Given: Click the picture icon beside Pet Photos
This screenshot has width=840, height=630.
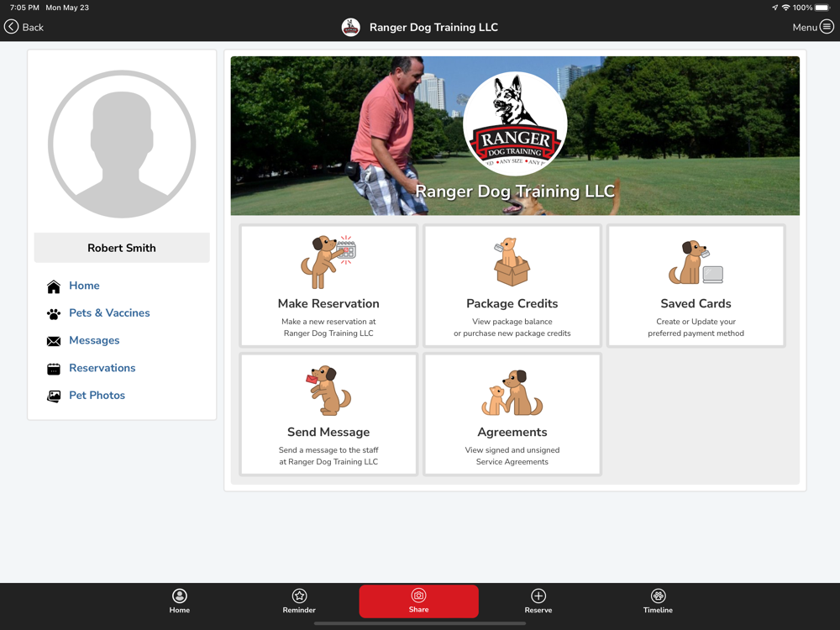Looking at the screenshot, I should pyautogui.click(x=54, y=396).
